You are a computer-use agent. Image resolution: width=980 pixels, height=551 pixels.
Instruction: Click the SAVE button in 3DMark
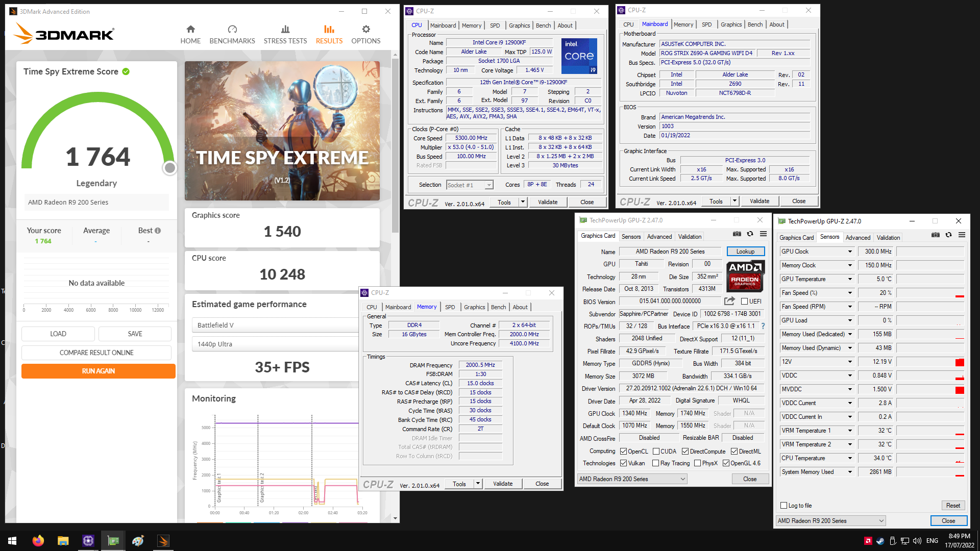point(135,334)
